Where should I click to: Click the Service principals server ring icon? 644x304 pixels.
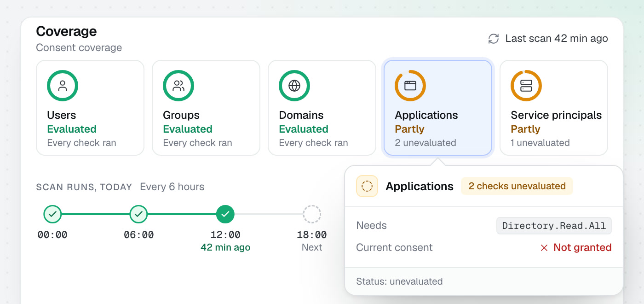526,86
